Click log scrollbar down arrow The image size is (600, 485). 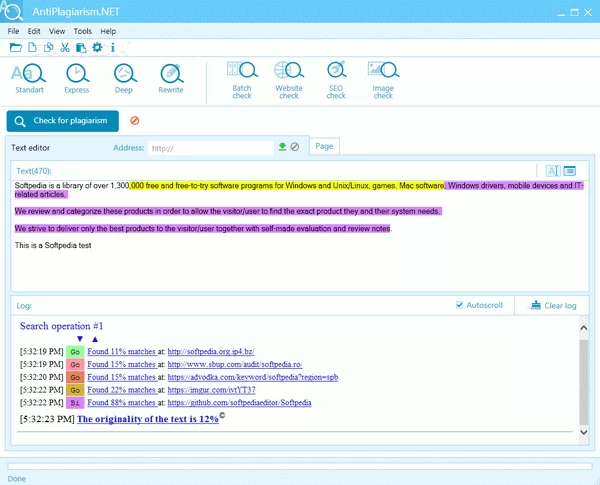pyautogui.click(x=584, y=432)
